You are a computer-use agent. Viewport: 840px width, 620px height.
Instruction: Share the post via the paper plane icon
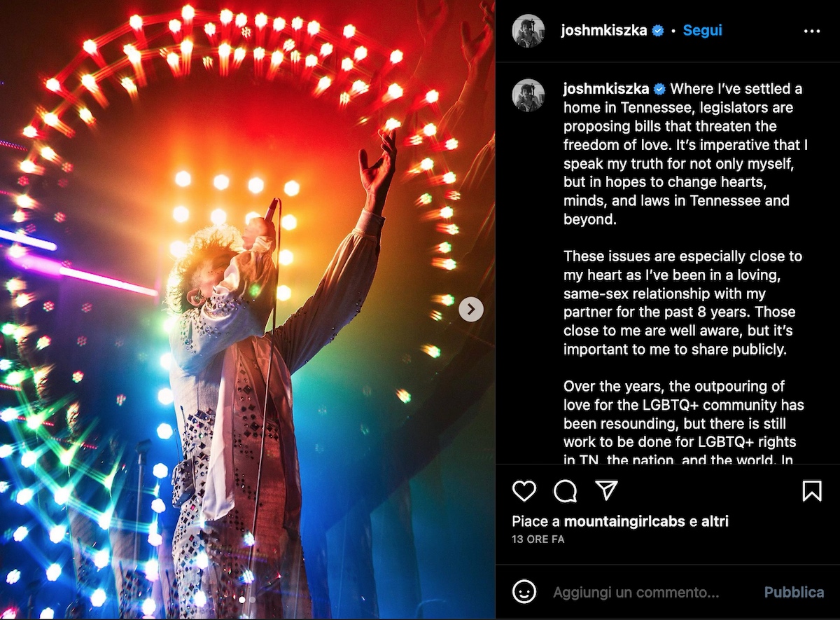[x=606, y=490]
